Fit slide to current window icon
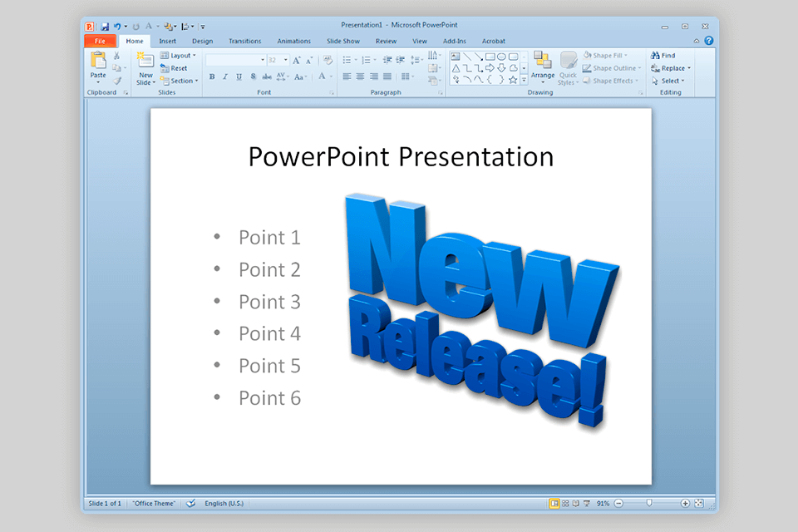The height and width of the screenshot is (532, 798). [699, 504]
